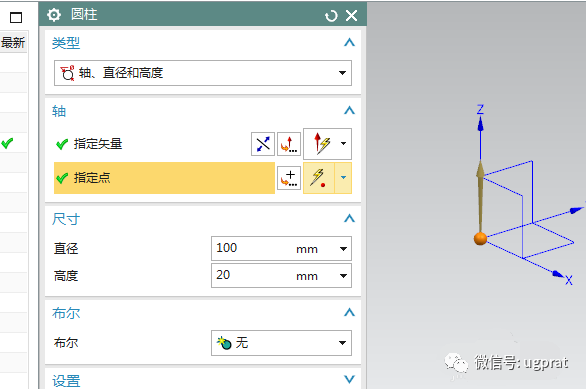Reset the Cylinder dialog
Image resolution: width=586 pixels, height=389 pixels.
tap(331, 16)
